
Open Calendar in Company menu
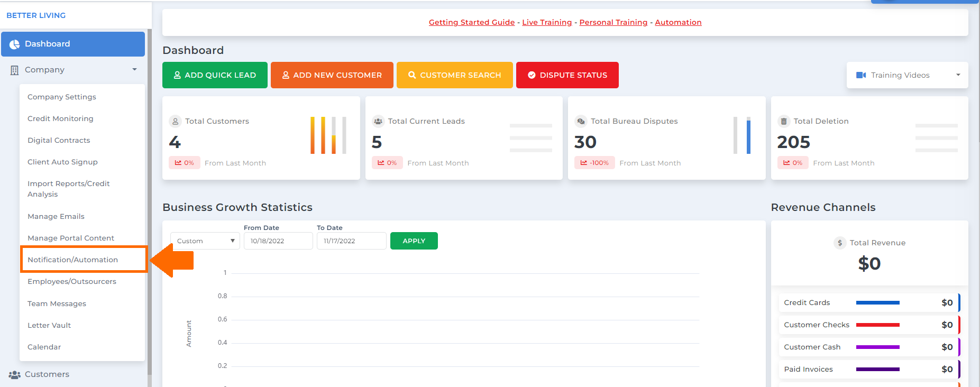(44, 347)
